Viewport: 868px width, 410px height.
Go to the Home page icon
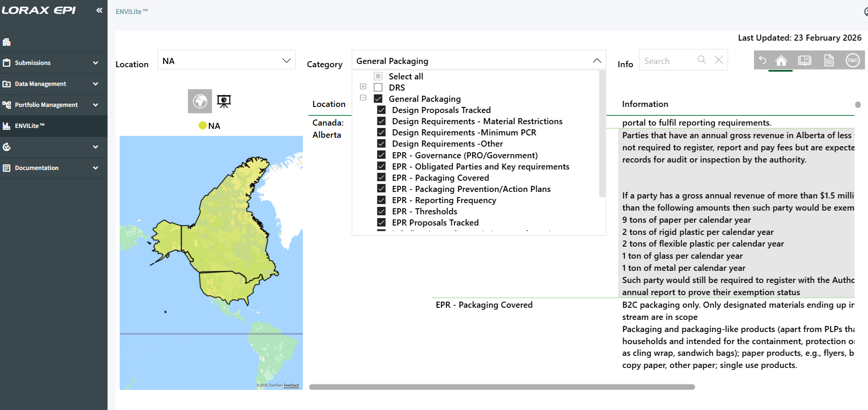(x=781, y=60)
